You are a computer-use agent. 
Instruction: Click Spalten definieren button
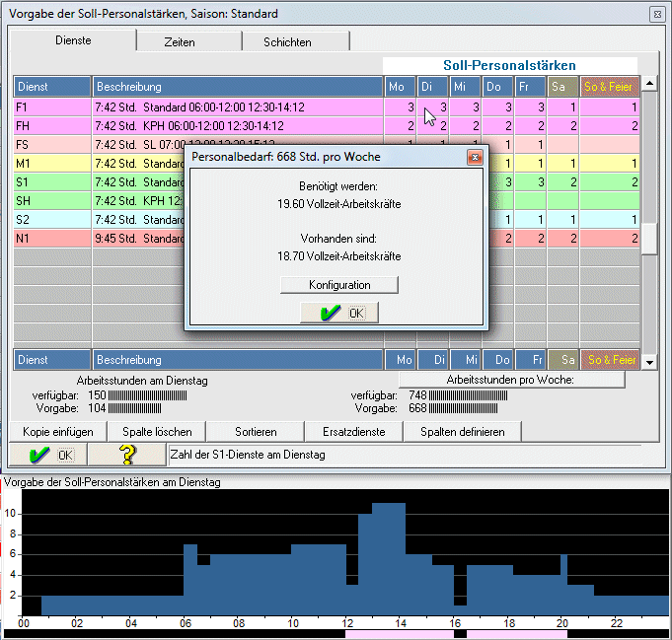pos(462,432)
